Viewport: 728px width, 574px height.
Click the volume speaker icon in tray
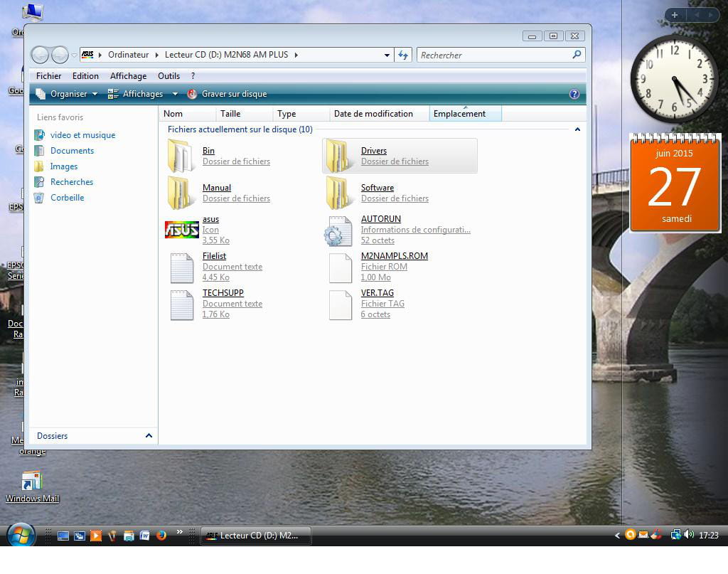pos(688,535)
